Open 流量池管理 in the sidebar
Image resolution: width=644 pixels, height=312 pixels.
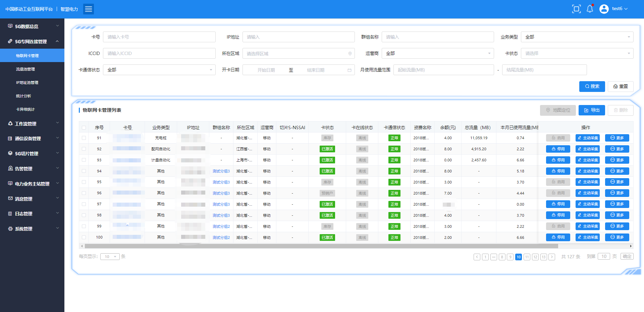(25, 69)
